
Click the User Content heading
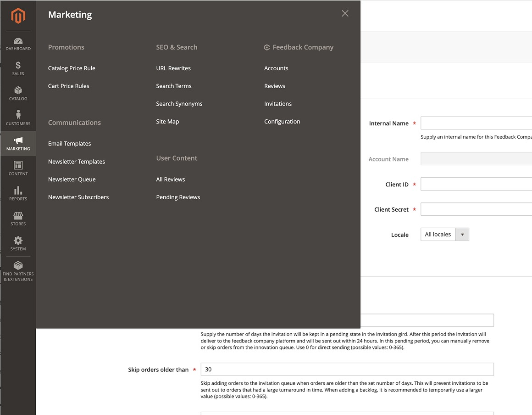[177, 158]
